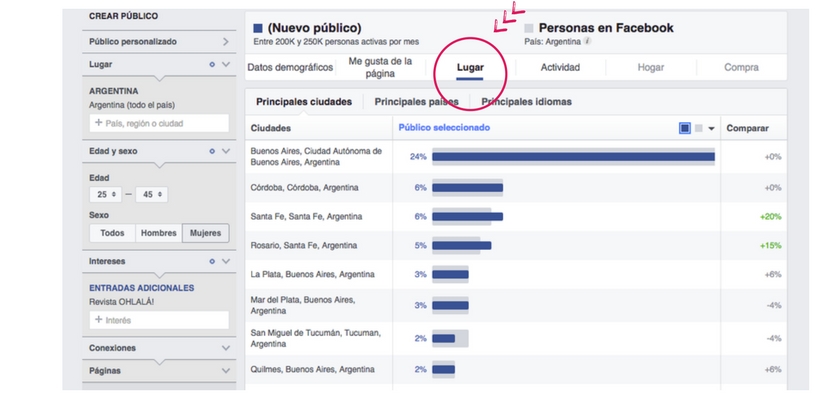
Task: Click the grey square icon beside Personas en Facebook
Action: pos(529,28)
